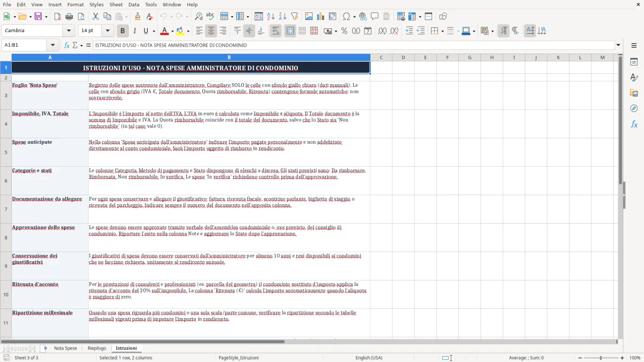
Task: Increase Indent icon
Action: 409,31
